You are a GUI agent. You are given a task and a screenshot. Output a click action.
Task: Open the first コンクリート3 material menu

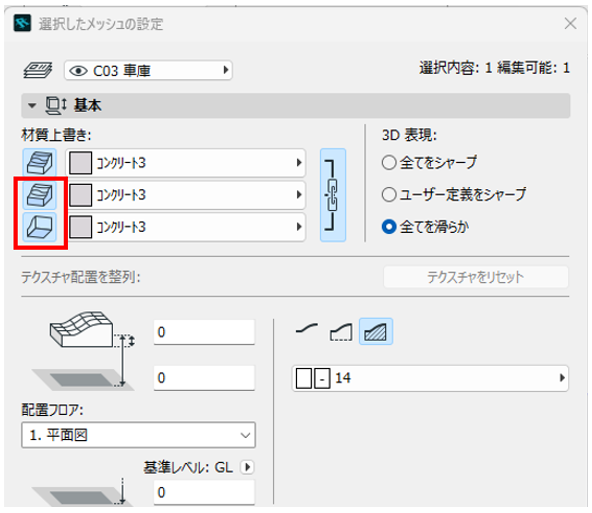186,163
